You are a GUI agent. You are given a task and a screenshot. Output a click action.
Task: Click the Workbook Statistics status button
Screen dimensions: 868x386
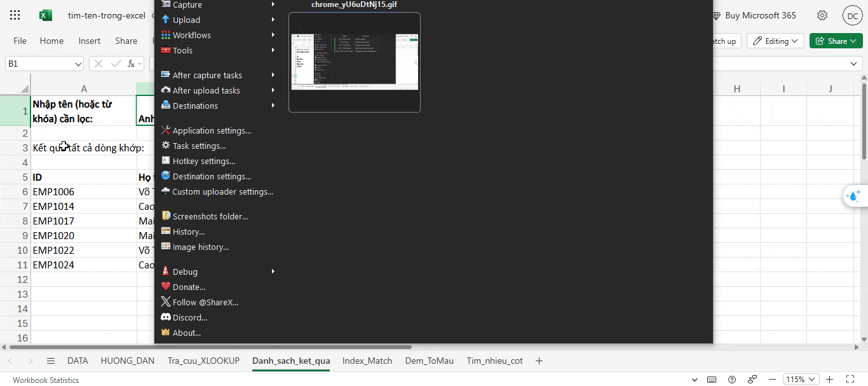[x=46, y=380]
